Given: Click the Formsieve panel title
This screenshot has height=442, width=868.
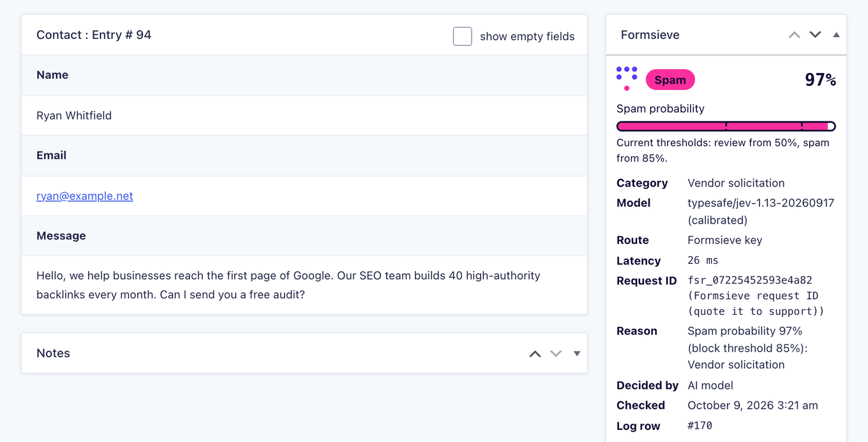Looking at the screenshot, I should (650, 35).
